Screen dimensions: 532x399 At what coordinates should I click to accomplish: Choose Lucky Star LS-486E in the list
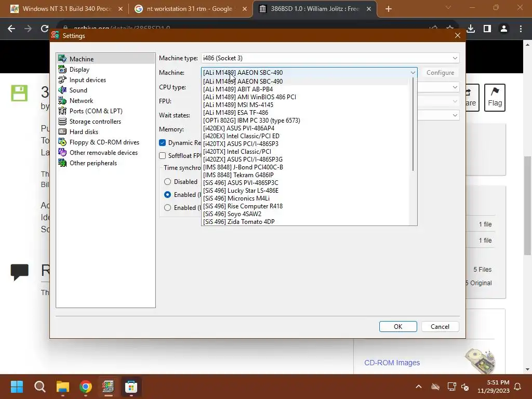coord(305,191)
